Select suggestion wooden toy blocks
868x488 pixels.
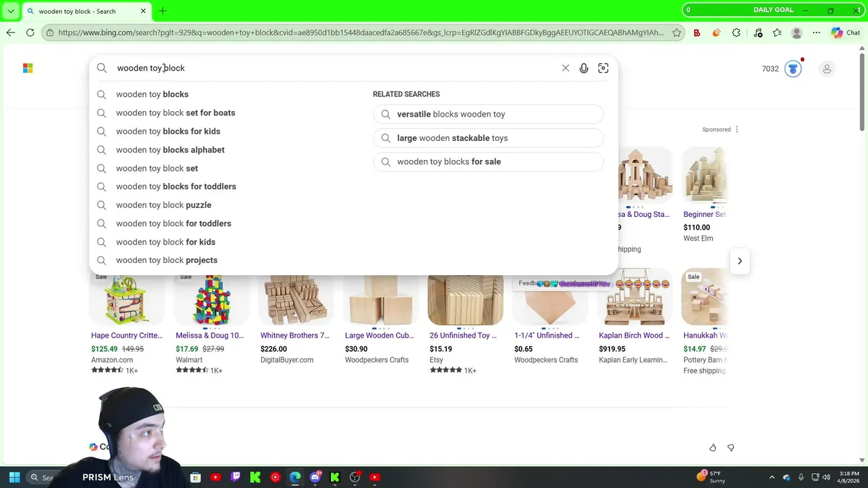[x=152, y=94]
